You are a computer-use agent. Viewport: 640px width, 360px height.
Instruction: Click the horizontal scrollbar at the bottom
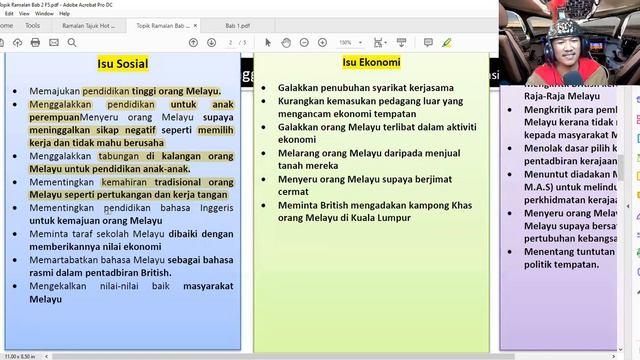pos(284,356)
